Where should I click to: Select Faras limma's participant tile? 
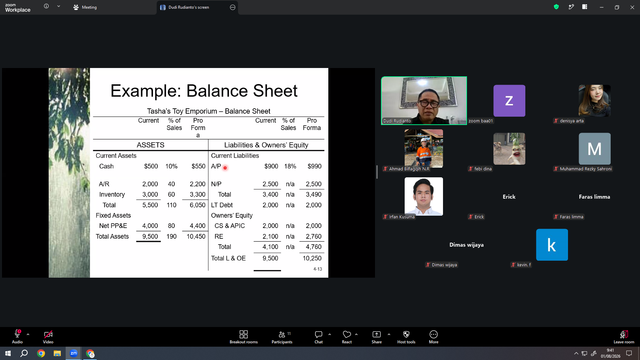(x=594, y=197)
